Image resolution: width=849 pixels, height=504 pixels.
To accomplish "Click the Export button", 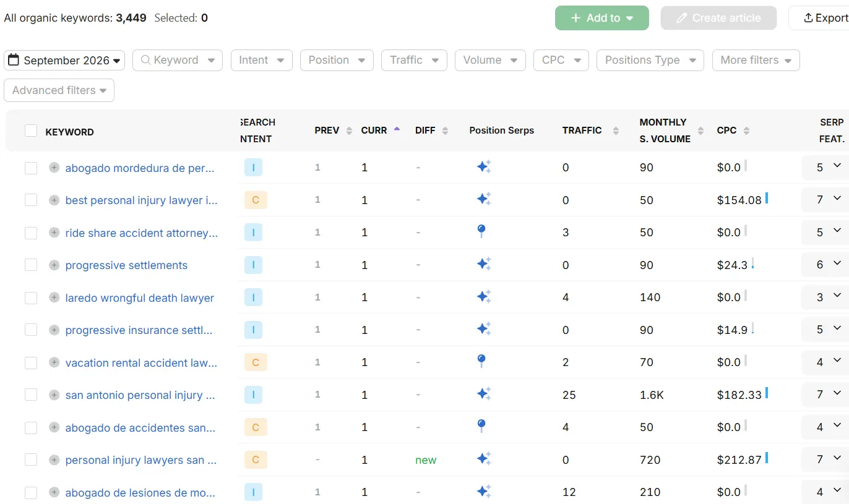I will pyautogui.click(x=819, y=18).
